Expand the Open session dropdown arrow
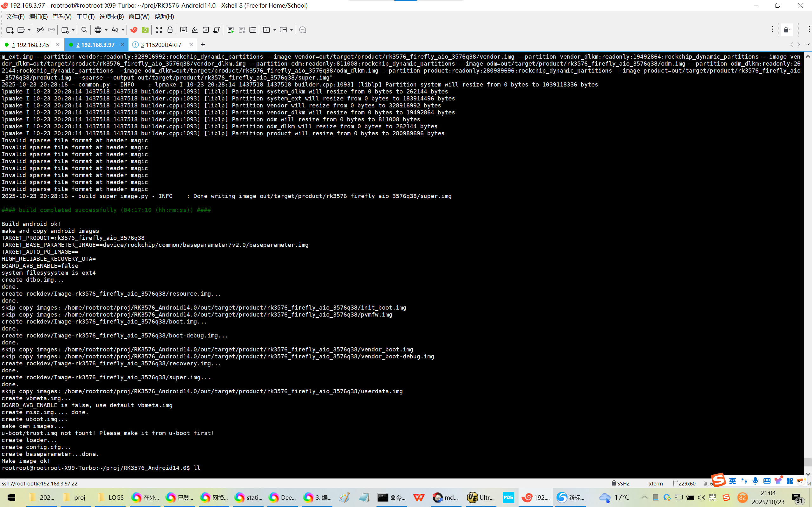Screen dimensions: 812x507 pyautogui.click(x=29, y=30)
